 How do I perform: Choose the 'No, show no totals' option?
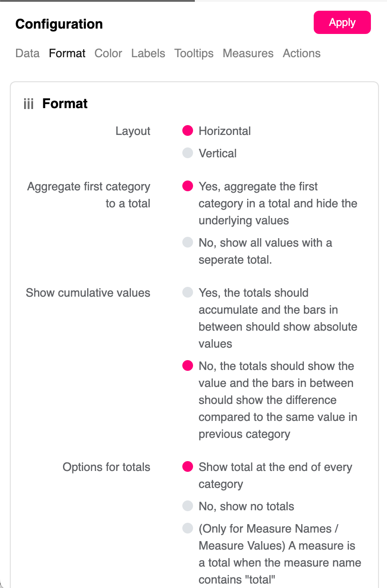click(188, 506)
